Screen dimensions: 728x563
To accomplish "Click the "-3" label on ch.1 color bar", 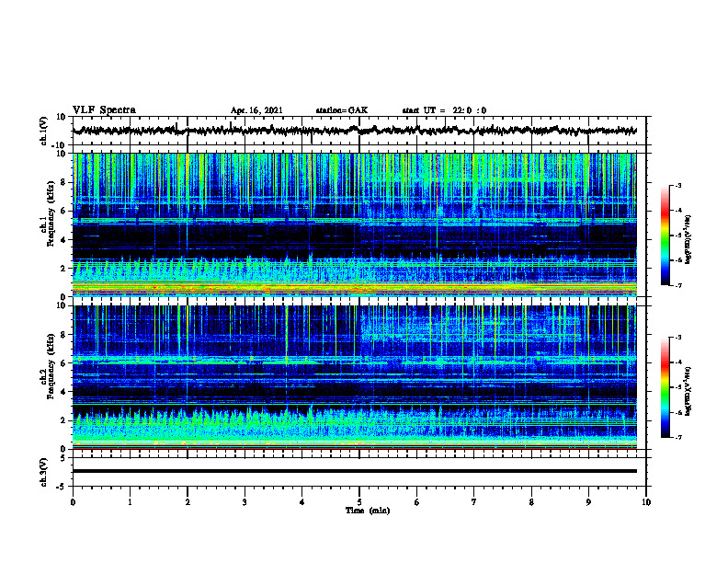I will point(678,186).
